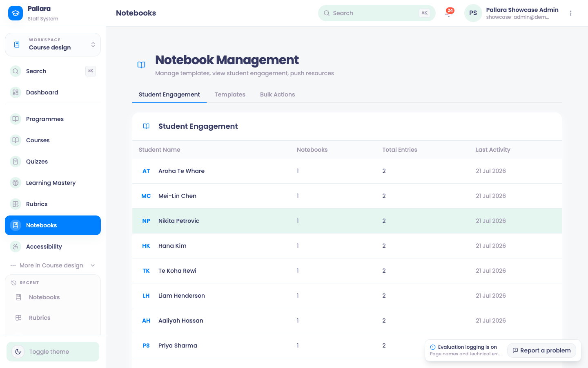Open Aroha Te Whare's row
588x368 pixels.
(x=347, y=171)
